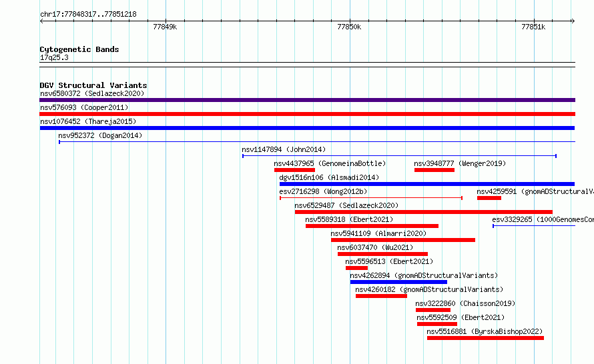The height and width of the screenshot is (364, 594).
Task: Select the purple nsv6580372 variant bar
Action: coord(307,100)
